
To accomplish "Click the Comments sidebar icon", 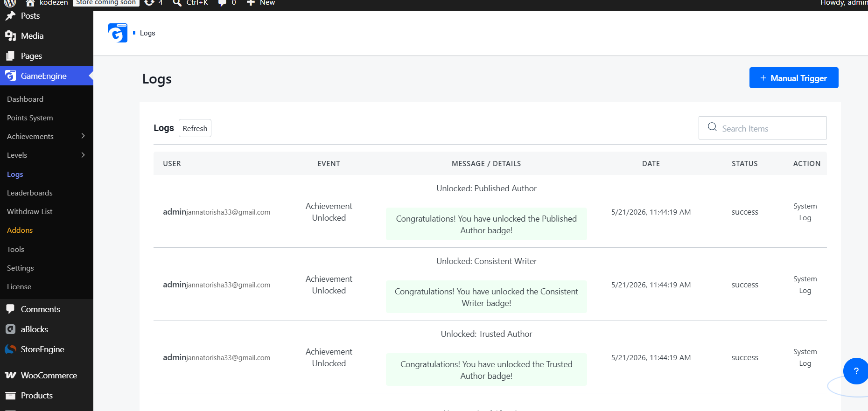I will 10,309.
